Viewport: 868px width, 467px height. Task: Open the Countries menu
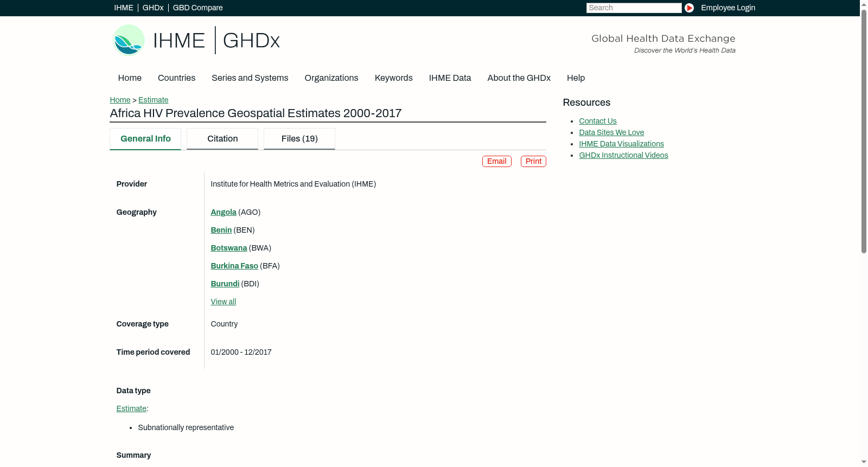click(x=177, y=78)
